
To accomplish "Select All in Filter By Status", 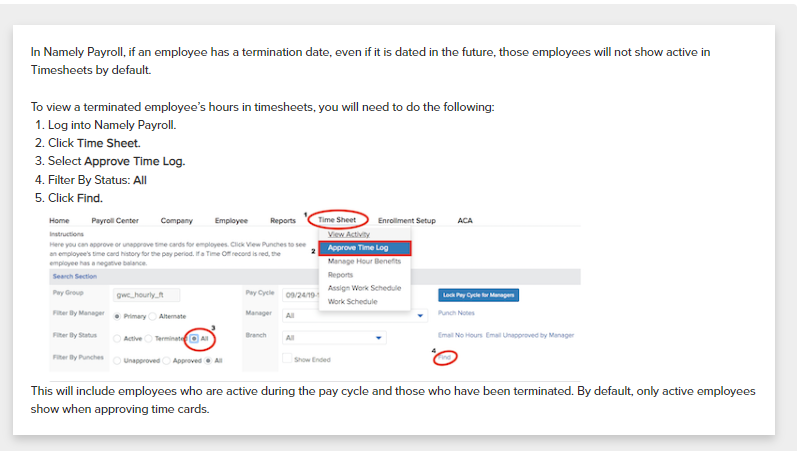I will click(194, 339).
